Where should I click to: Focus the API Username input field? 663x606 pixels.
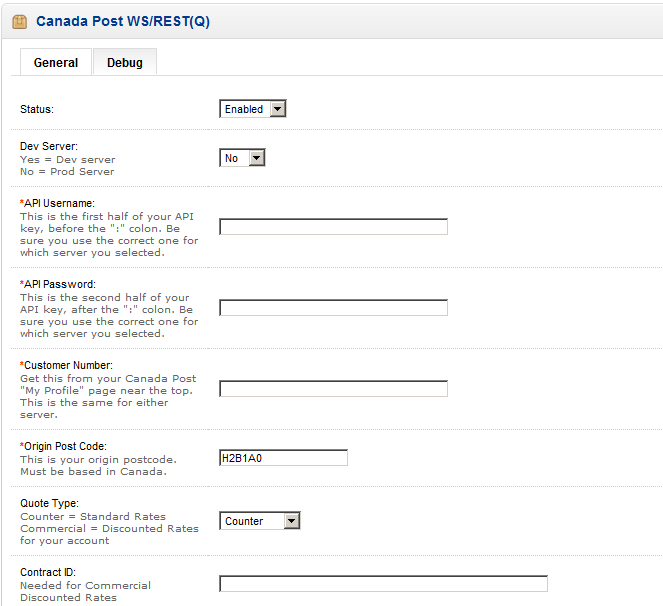(333, 227)
